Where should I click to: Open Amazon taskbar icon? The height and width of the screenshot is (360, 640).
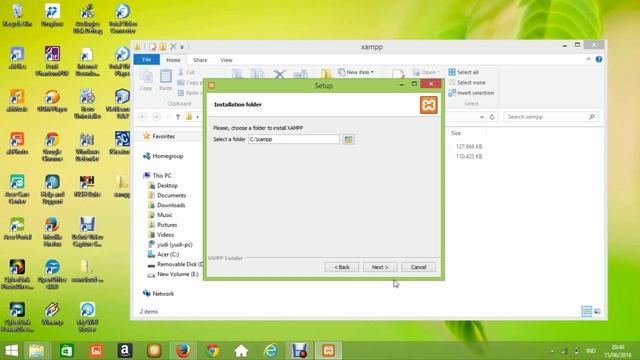click(x=125, y=351)
